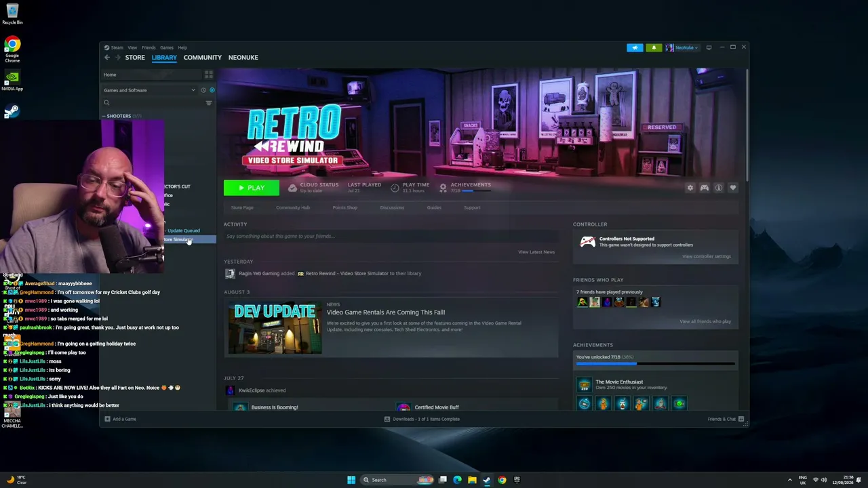Screen dimensions: 868x488
Task: Open File Explorer from the taskbar
Action: tap(472, 480)
